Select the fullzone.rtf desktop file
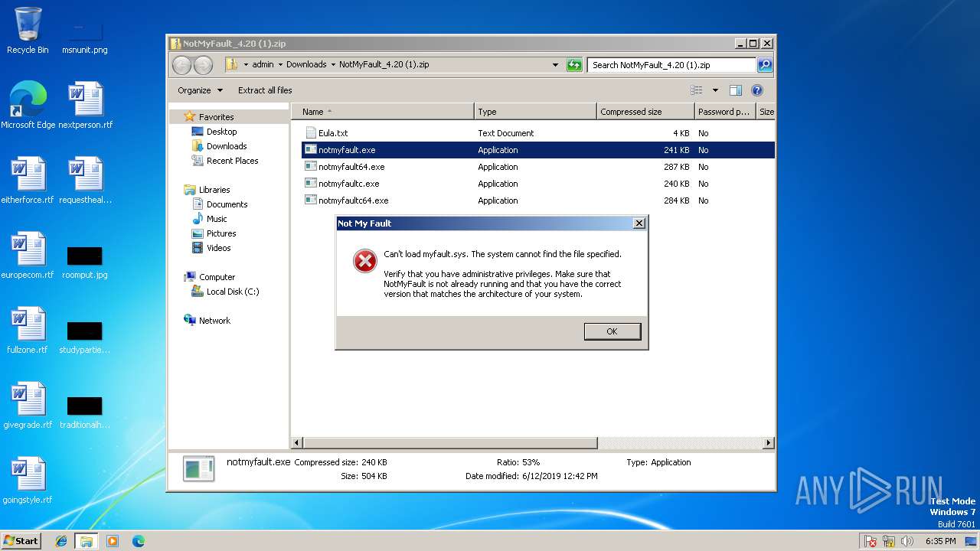The width and height of the screenshot is (980, 551). coord(28,331)
